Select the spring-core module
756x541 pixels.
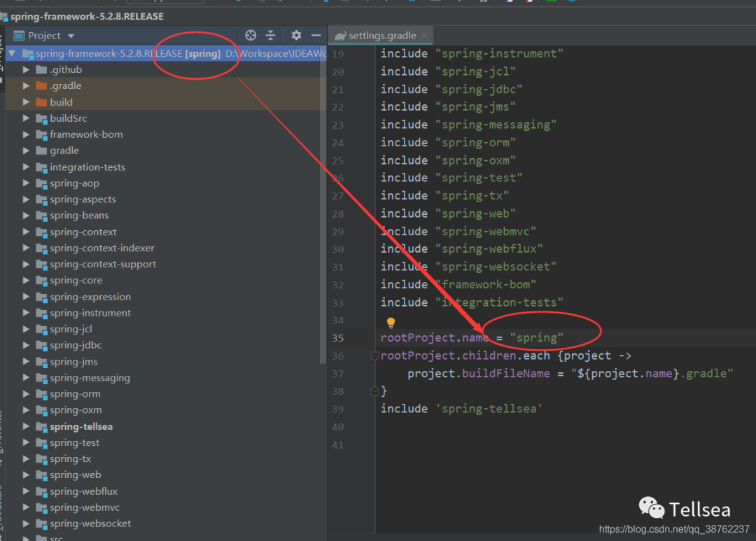[76, 280]
